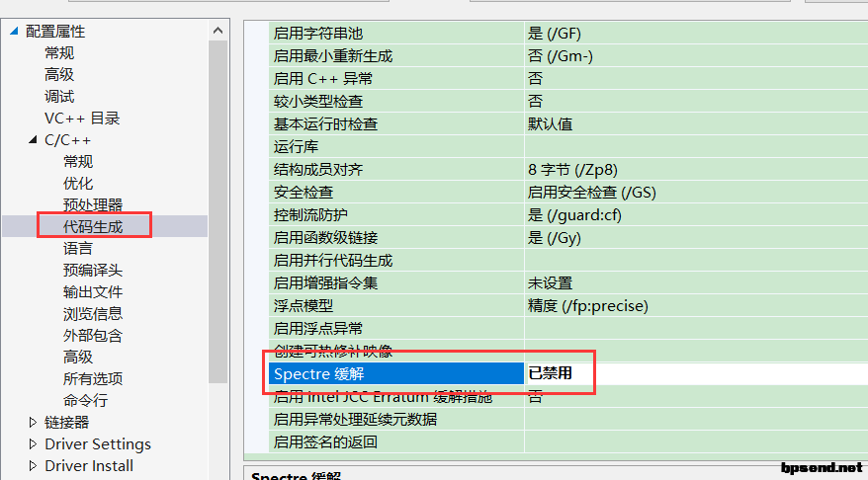Screen dimensions: 868x480
Task: Click the 8 字节 (/Zp8) value
Action: tap(573, 169)
